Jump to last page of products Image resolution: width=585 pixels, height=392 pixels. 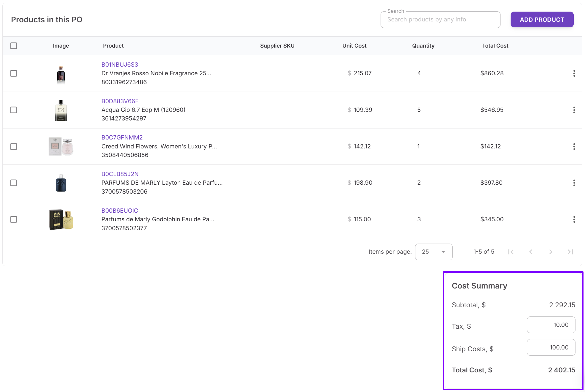570,252
